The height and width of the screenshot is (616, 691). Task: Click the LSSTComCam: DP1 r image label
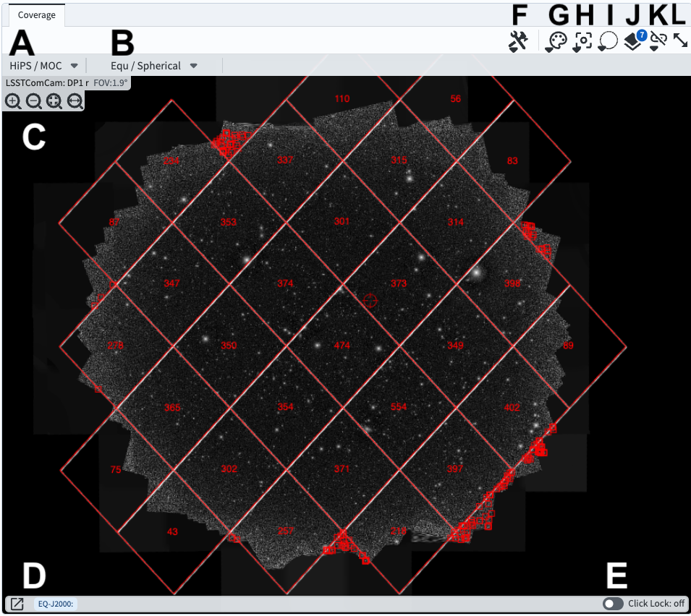pyautogui.click(x=47, y=82)
